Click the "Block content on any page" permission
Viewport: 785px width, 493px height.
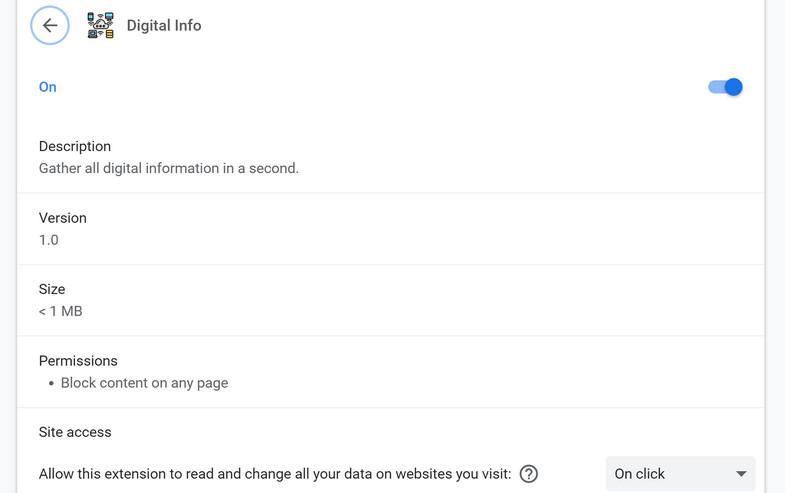point(144,383)
